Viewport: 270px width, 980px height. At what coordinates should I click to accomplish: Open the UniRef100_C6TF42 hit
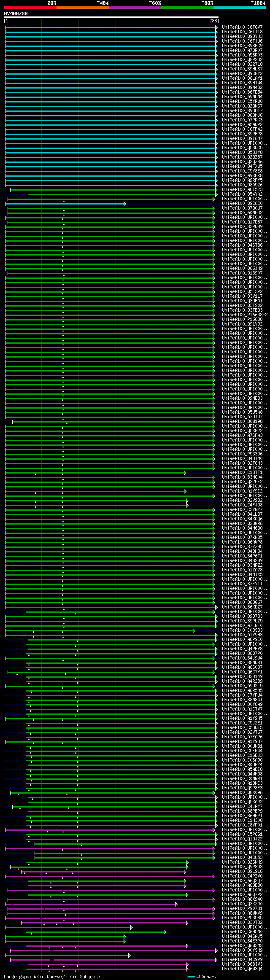(x=242, y=129)
